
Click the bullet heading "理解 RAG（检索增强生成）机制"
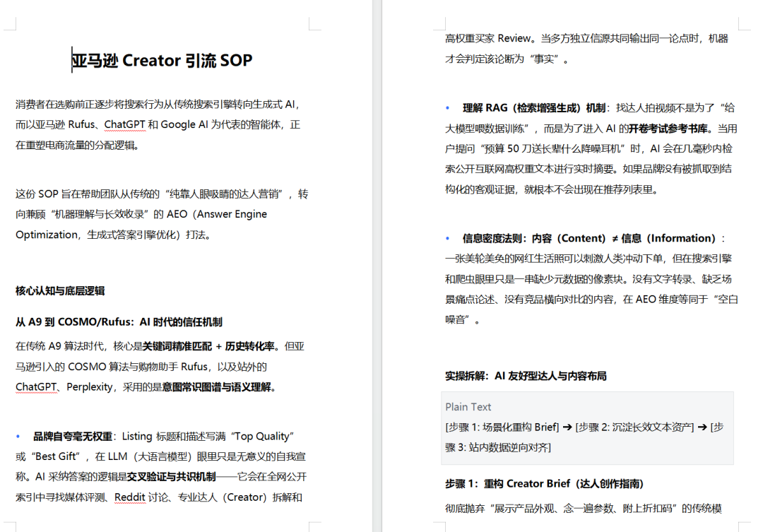click(534, 108)
